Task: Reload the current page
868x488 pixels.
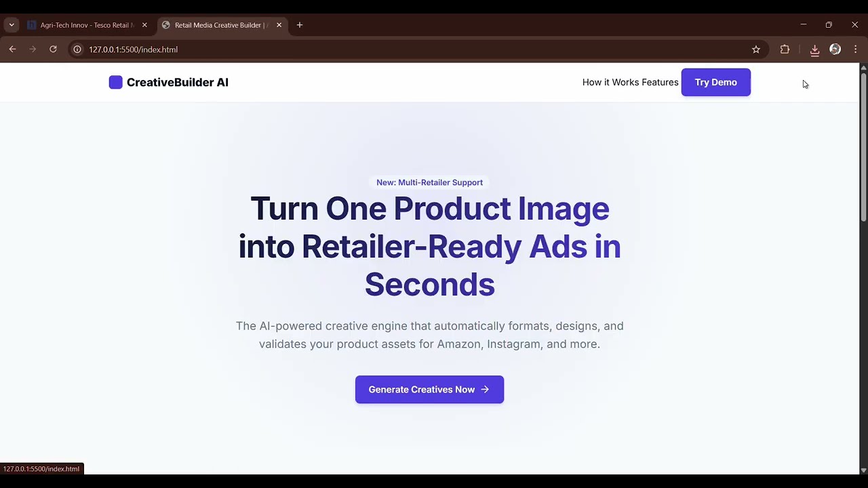Action: (53, 49)
